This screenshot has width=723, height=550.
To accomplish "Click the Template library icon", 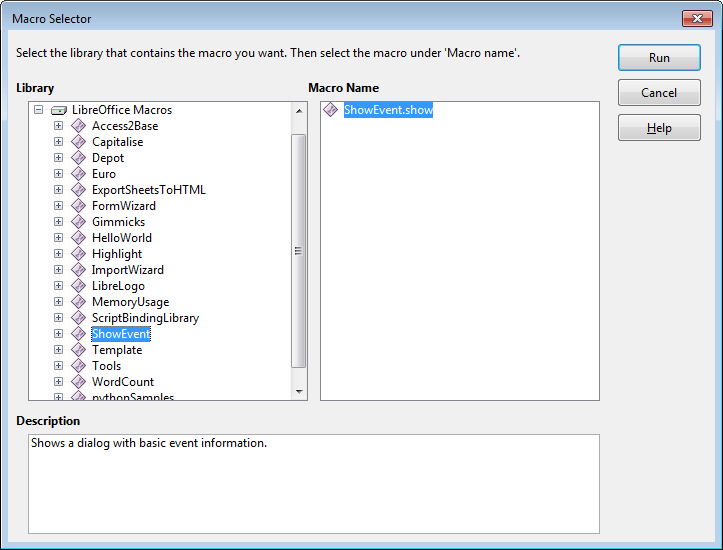I will tap(78, 349).
